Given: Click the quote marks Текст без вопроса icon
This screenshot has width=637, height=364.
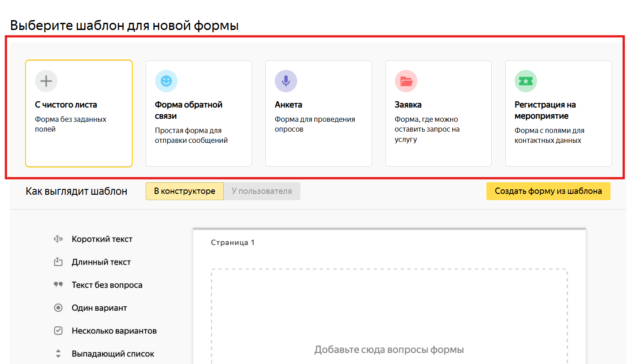Looking at the screenshot, I should pyautogui.click(x=58, y=285).
